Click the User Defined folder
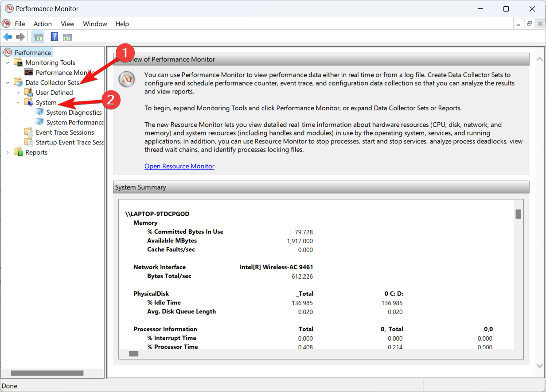The height and width of the screenshot is (392, 546). point(54,93)
